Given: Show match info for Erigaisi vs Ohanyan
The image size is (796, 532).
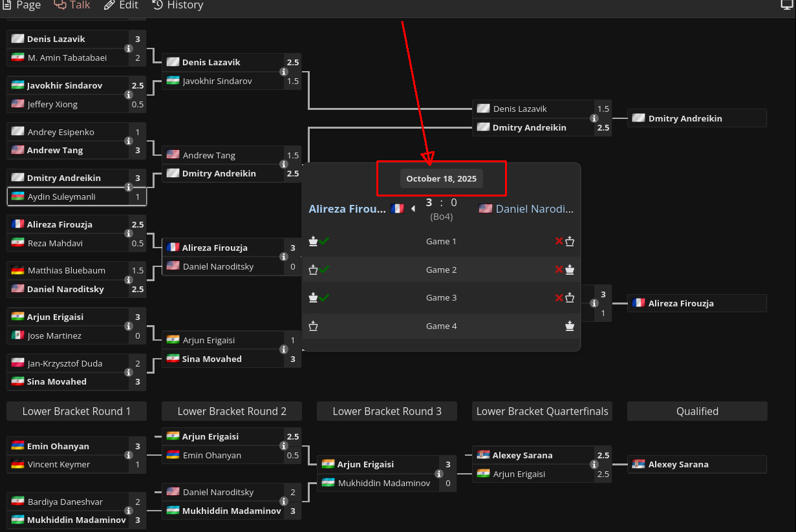Looking at the screenshot, I should (x=283, y=446).
